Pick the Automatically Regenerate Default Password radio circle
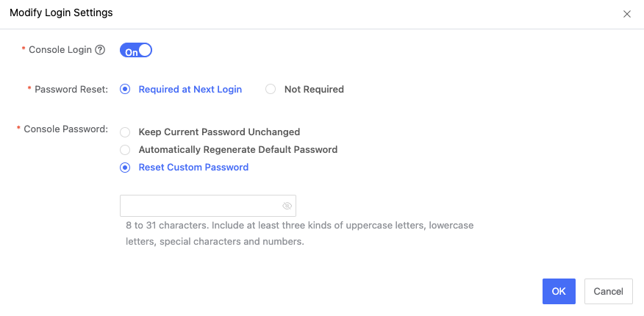This screenshot has height=316, width=644. pyautogui.click(x=125, y=150)
